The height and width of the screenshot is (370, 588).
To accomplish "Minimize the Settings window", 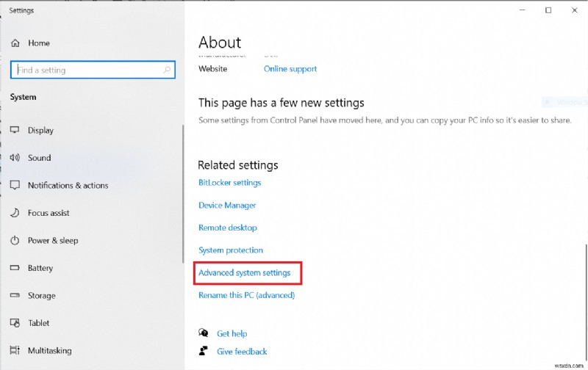I will point(523,10).
